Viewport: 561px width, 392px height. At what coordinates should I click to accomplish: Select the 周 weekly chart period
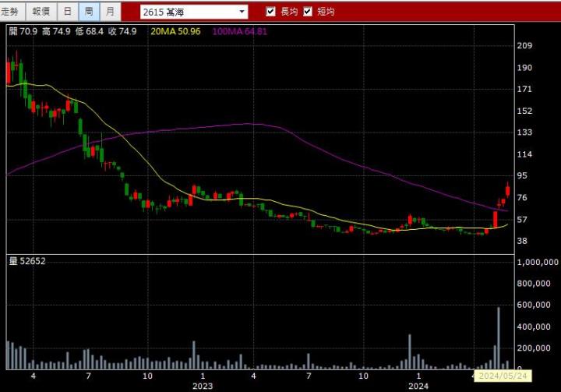(89, 12)
